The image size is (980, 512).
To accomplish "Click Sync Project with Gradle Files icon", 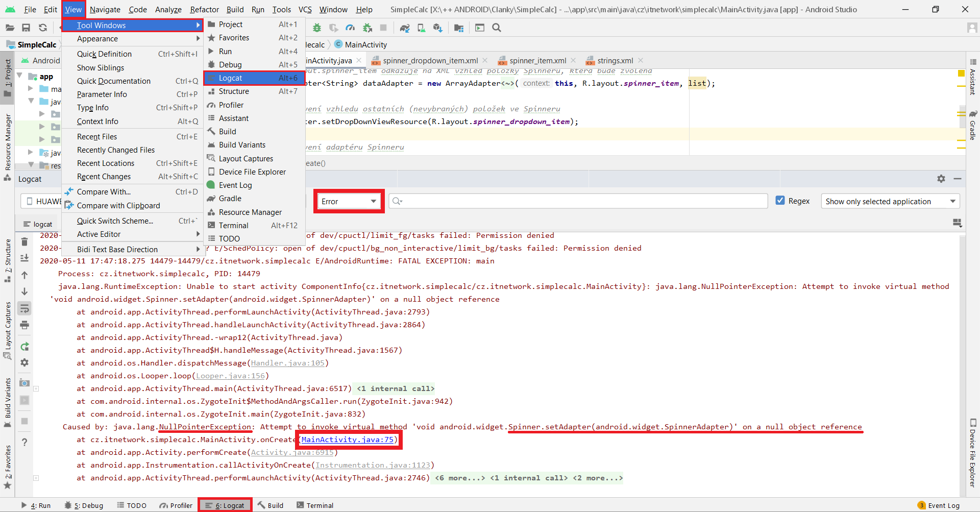I will [405, 28].
